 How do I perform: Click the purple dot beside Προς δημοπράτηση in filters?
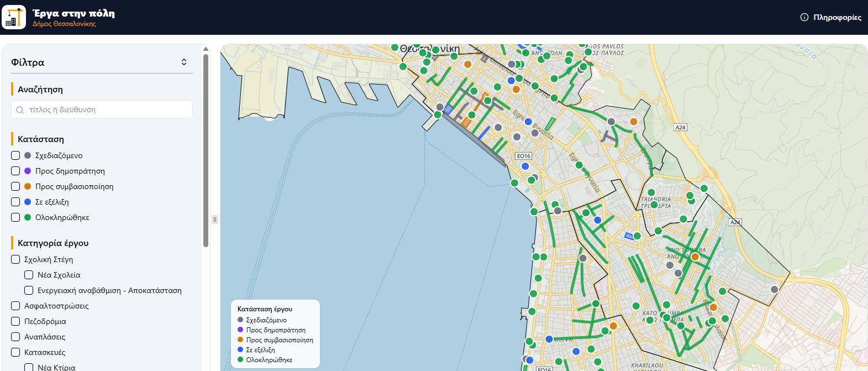coord(28,171)
